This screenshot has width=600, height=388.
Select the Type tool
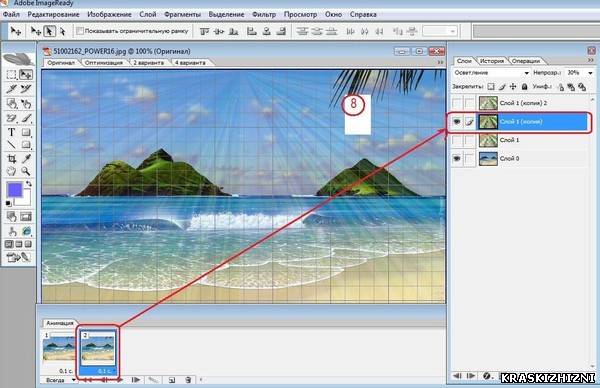pyautogui.click(x=11, y=132)
